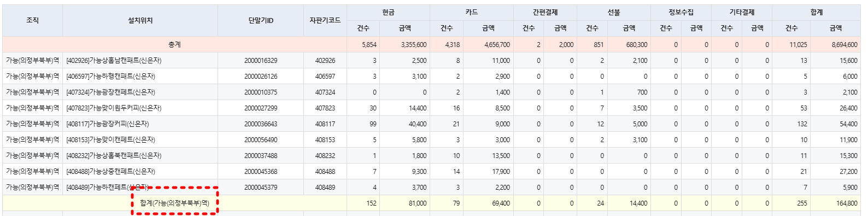Click the total card count 4,318
Screen dimensions: 868x216
[453, 45]
